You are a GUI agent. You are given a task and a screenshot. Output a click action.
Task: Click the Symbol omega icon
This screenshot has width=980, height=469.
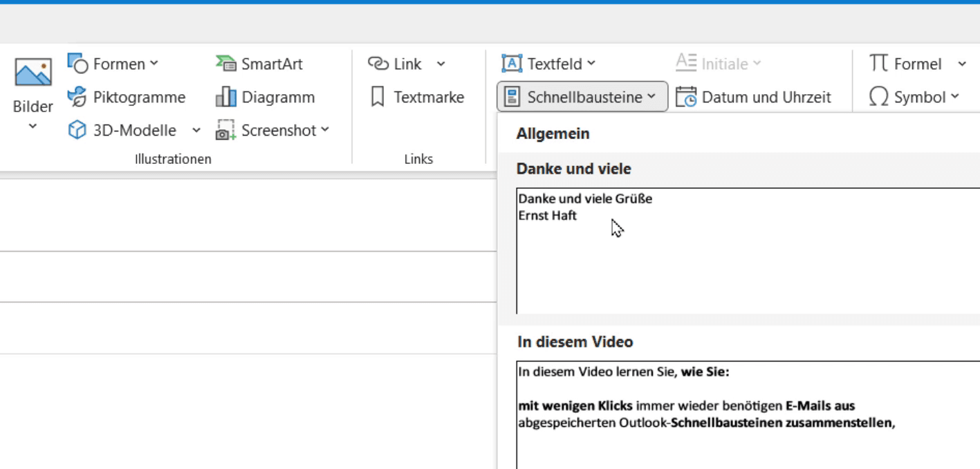click(878, 97)
